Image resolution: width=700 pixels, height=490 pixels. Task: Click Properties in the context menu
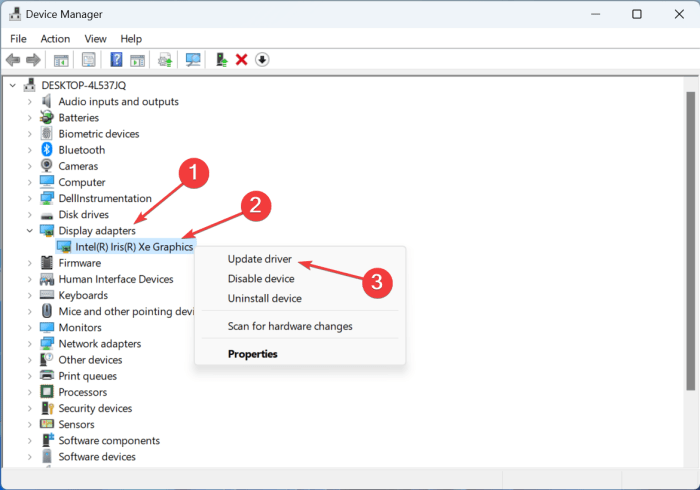(252, 354)
